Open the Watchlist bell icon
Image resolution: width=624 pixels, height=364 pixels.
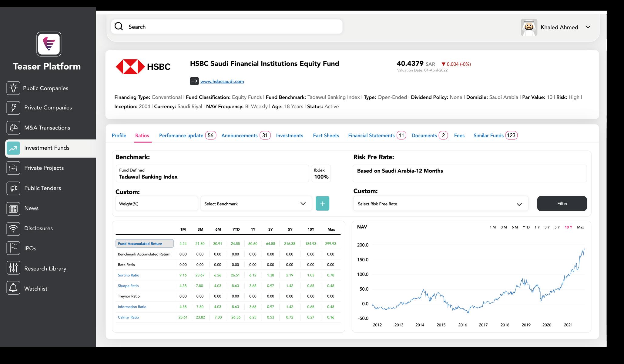tap(13, 288)
